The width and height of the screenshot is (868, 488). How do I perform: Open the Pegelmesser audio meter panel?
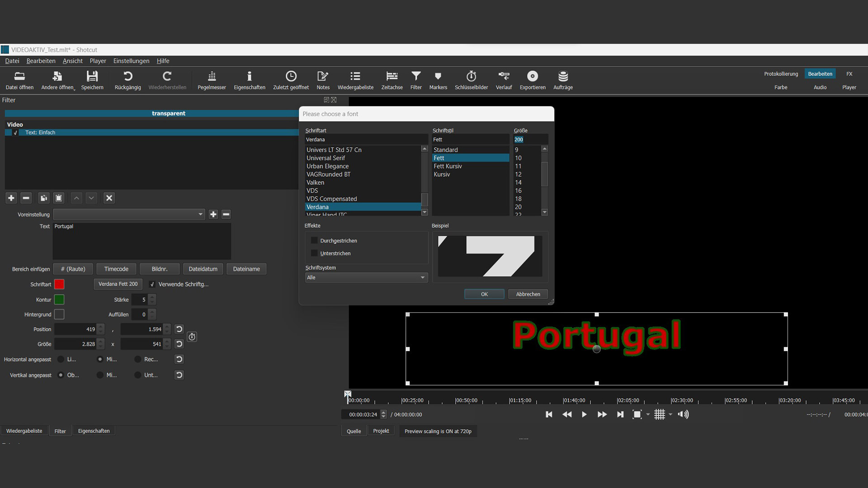[212, 80]
